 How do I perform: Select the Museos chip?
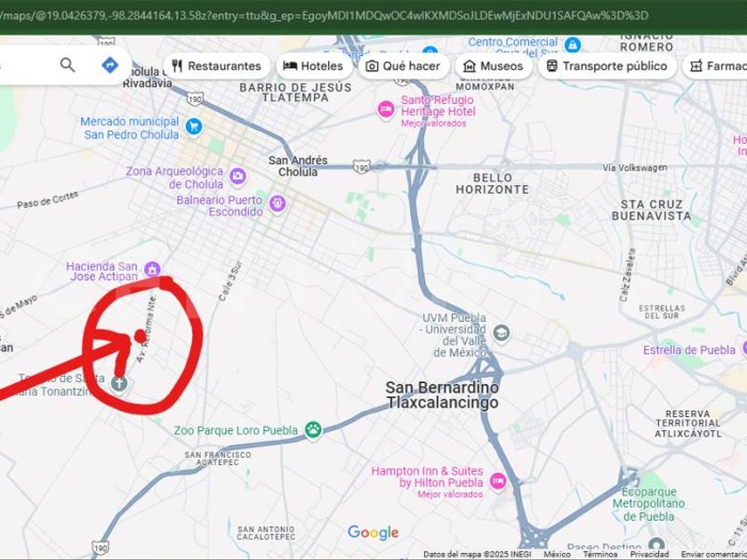[x=493, y=66]
